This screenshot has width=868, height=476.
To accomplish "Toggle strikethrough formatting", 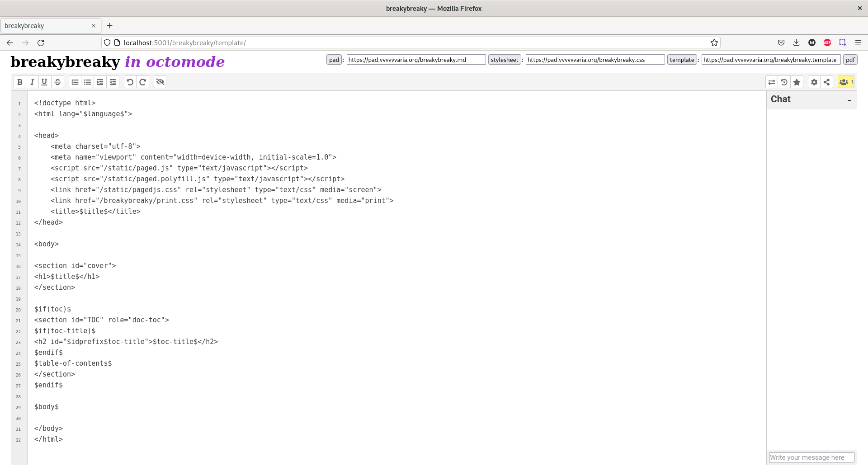I will [57, 82].
